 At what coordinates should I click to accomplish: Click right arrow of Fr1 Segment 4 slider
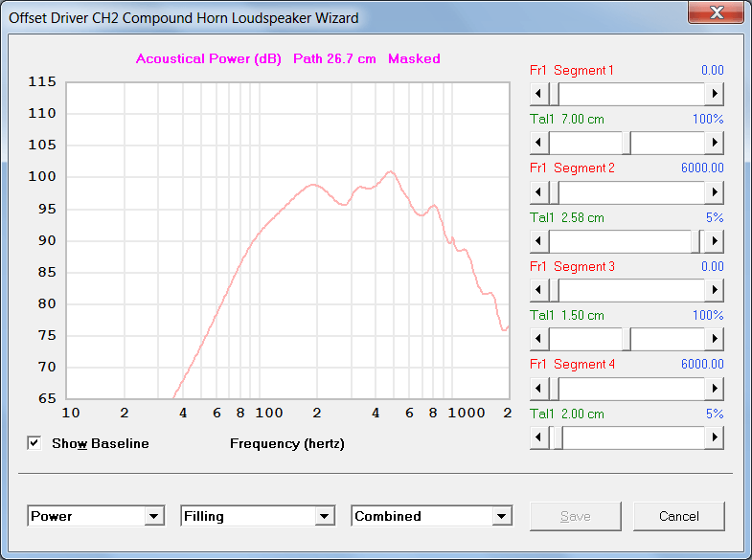714,388
